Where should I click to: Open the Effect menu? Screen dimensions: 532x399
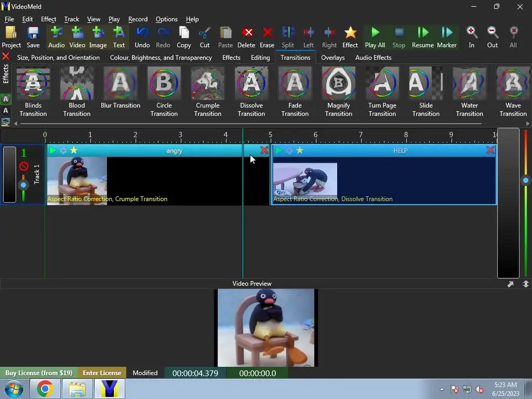48,19
